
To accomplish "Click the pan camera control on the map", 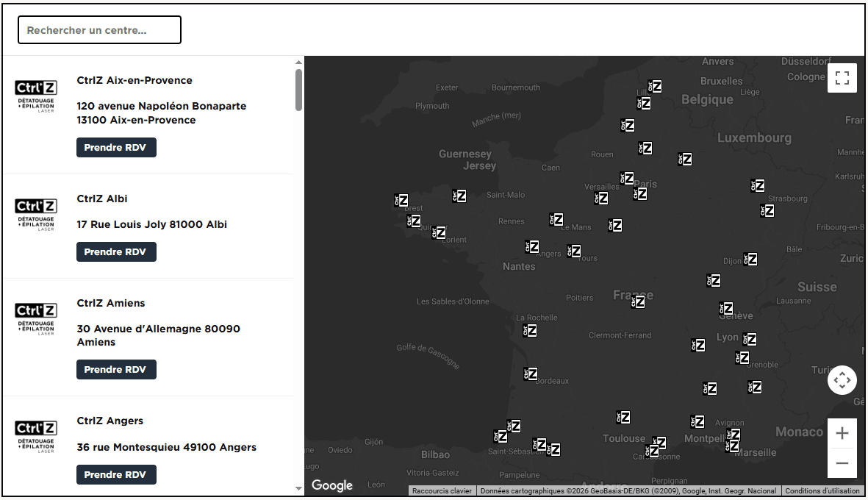I will coord(842,379).
